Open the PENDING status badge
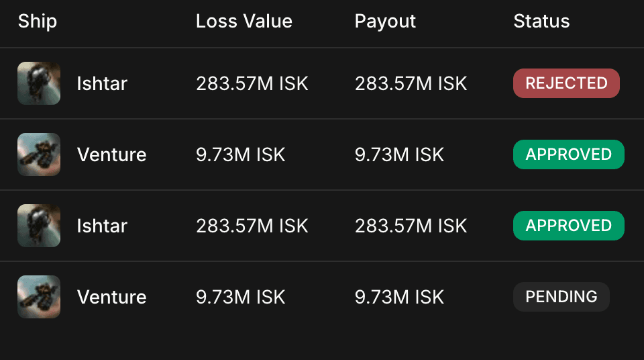 561,297
